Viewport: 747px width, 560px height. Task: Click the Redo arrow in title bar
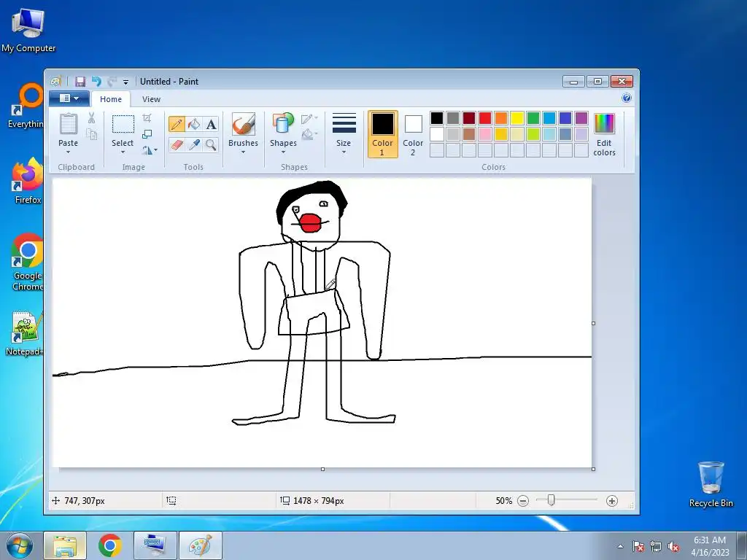[112, 82]
